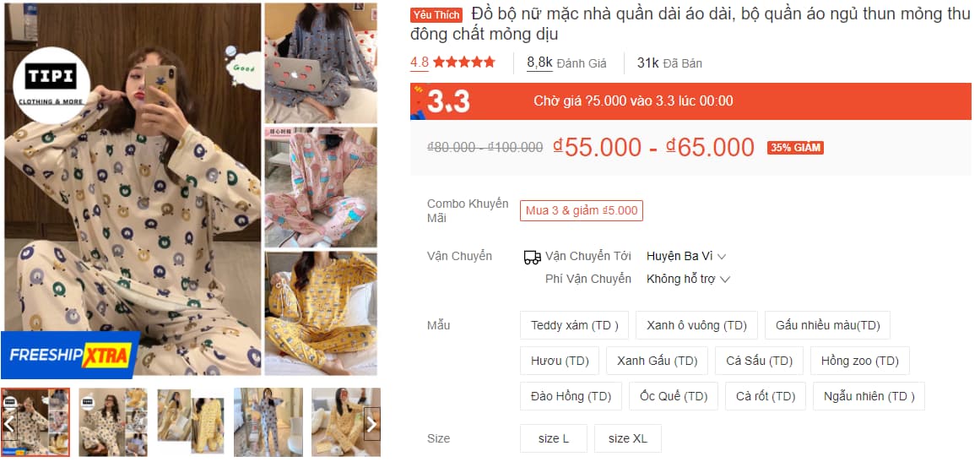Expand the Không hỗ trợ shipping fee dropdown

[688, 279]
